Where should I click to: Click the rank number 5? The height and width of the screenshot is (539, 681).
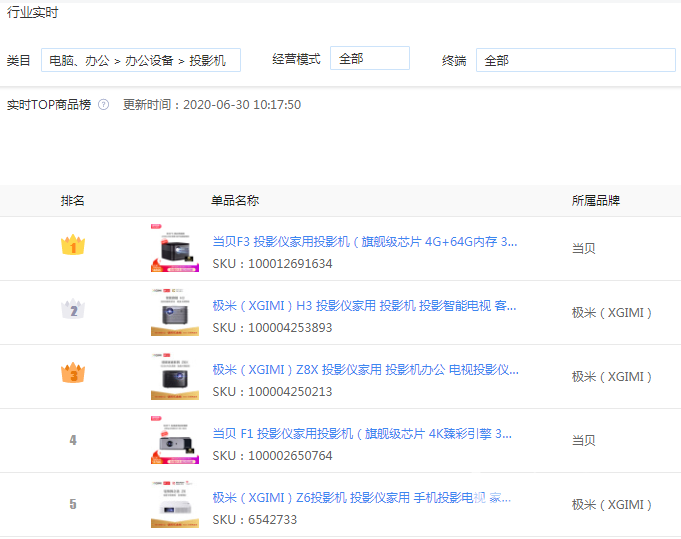coord(73,504)
